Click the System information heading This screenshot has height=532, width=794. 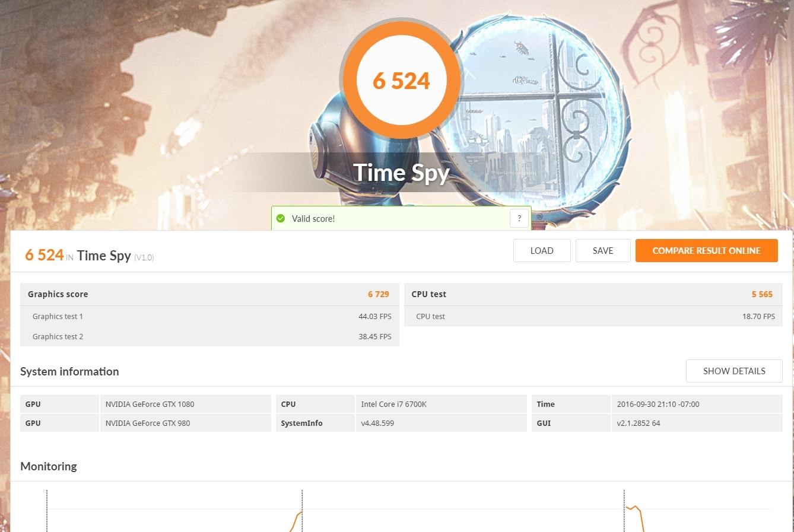[x=69, y=372]
